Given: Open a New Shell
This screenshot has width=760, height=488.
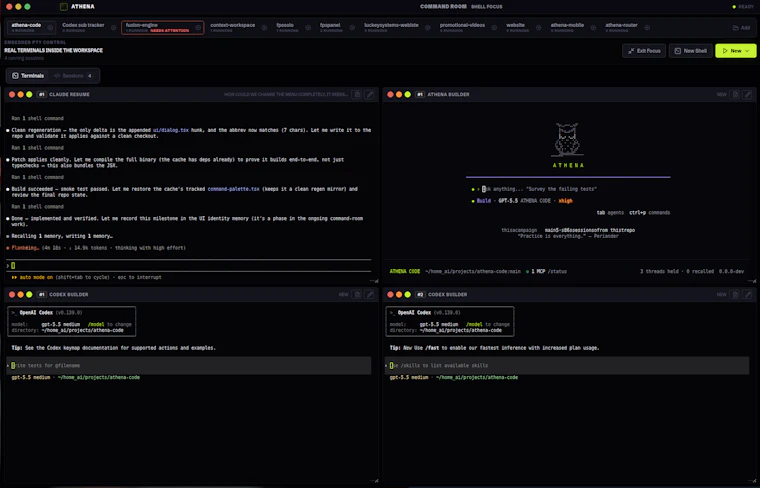Looking at the screenshot, I should tap(691, 51).
